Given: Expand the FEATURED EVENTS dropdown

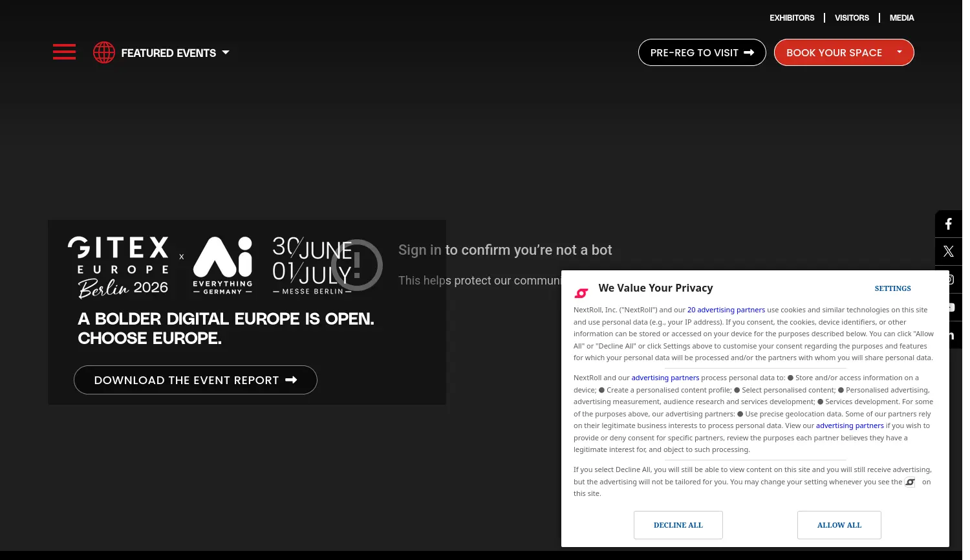Looking at the screenshot, I should [x=226, y=52].
